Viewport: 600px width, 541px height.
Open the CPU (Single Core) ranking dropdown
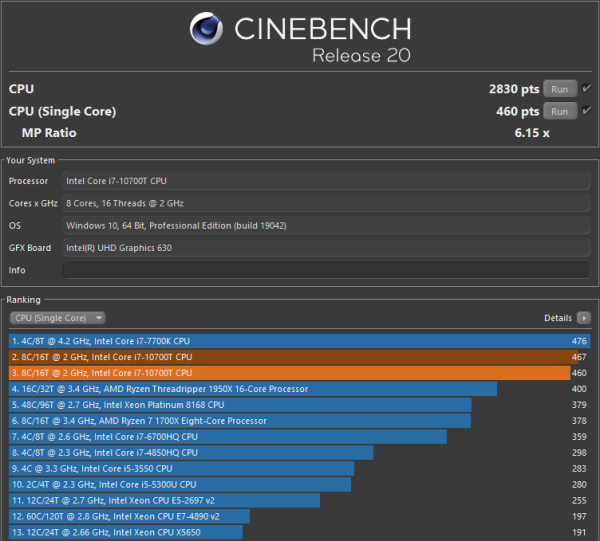point(57,318)
